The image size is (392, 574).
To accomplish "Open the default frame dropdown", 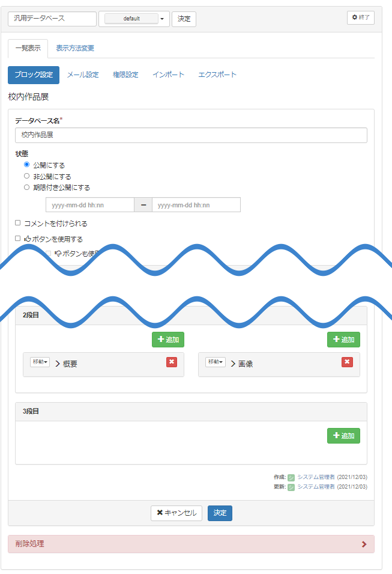I will click(x=134, y=19).
